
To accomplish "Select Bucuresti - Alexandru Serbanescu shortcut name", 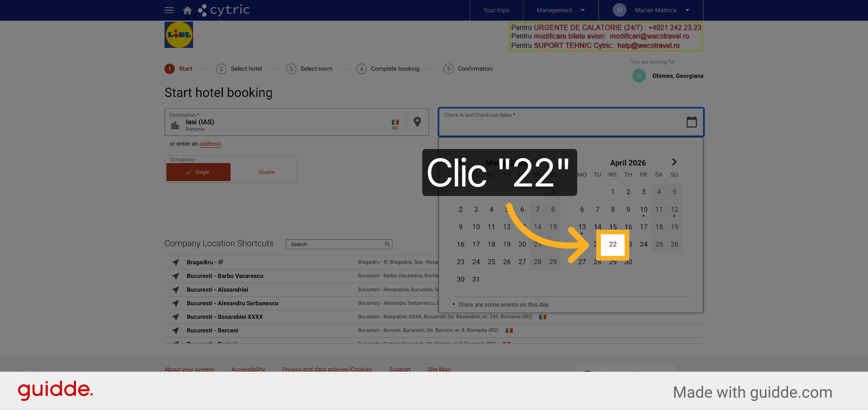I will [x=232, y=303].
